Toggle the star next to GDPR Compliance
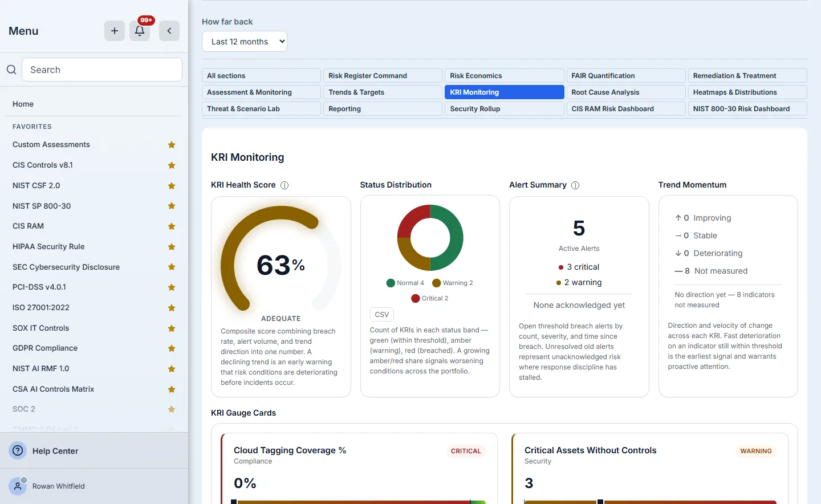Viewport: 821px width, 504px height. tap(172, 348)
